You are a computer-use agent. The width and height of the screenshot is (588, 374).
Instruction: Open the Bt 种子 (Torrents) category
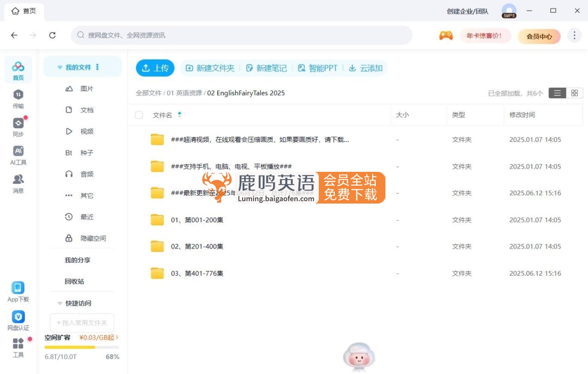pyautogui.click(x=82, y=153)
